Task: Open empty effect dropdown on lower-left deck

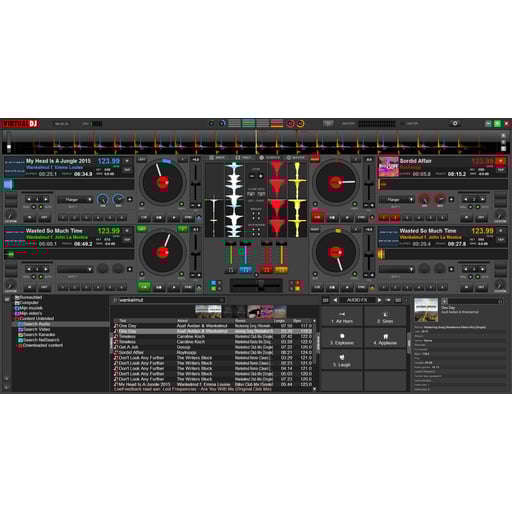Action: [75, 269]
